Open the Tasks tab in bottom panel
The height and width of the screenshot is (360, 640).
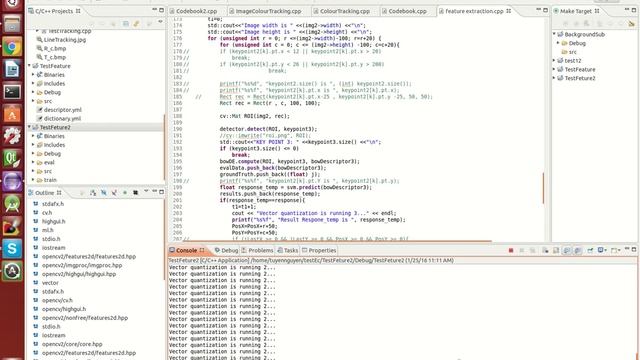[x=288, y=250]
